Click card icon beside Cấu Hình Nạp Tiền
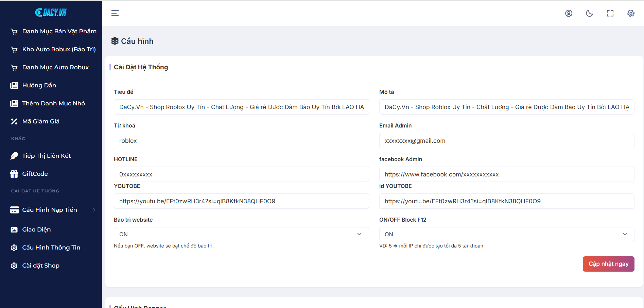 pos(14,210)
